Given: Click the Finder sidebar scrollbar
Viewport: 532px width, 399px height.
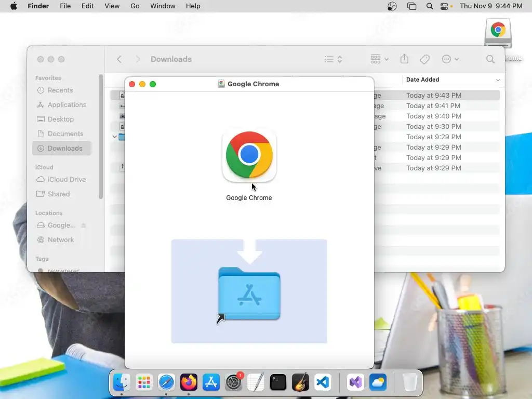Looking at the screenshot, I should 100,137.
